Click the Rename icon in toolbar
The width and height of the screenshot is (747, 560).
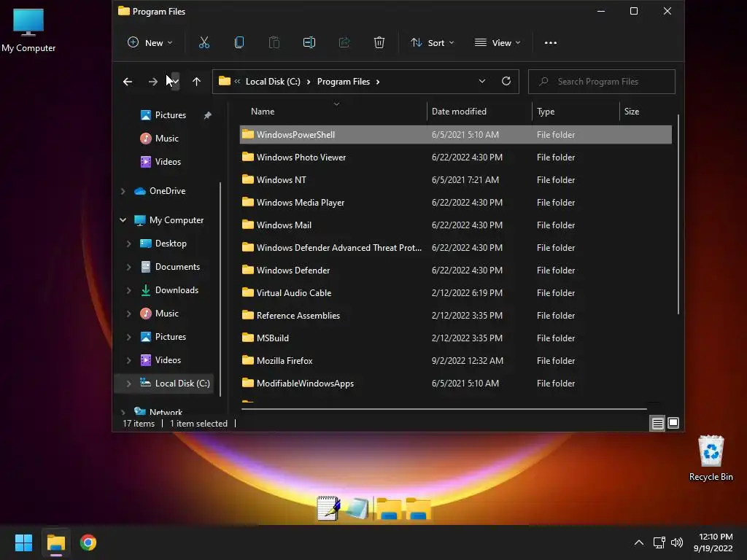coord(309,43)
